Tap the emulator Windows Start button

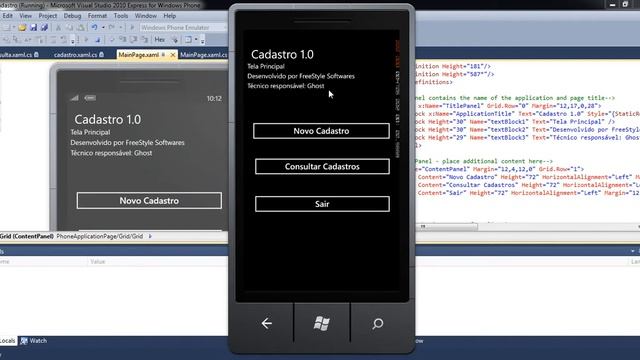tap(322, 323)
